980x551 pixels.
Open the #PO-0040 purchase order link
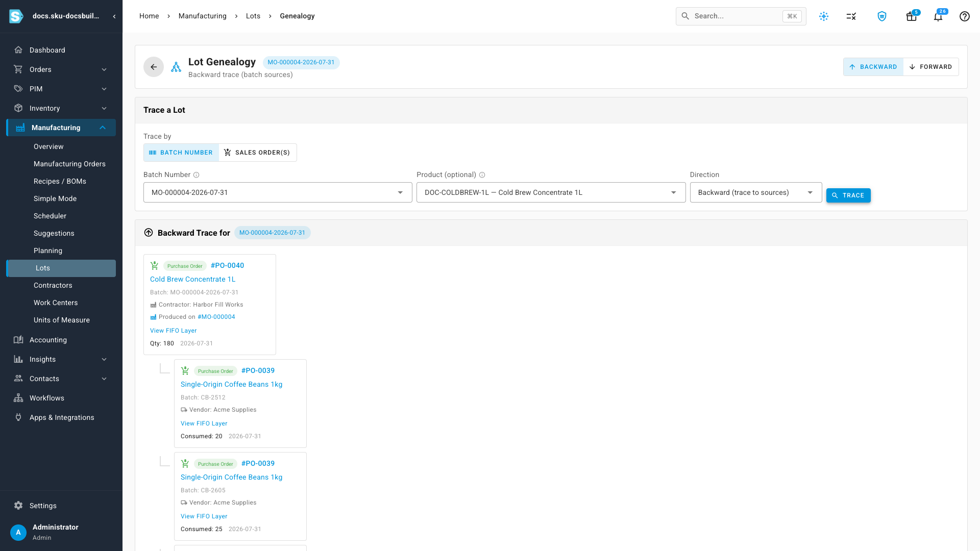tap(227, 265)
